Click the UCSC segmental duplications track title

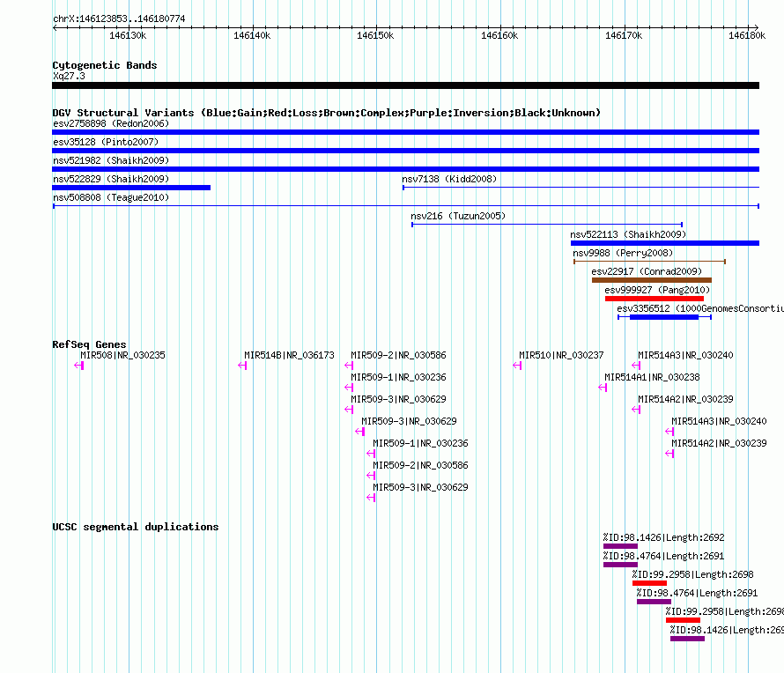136,527
